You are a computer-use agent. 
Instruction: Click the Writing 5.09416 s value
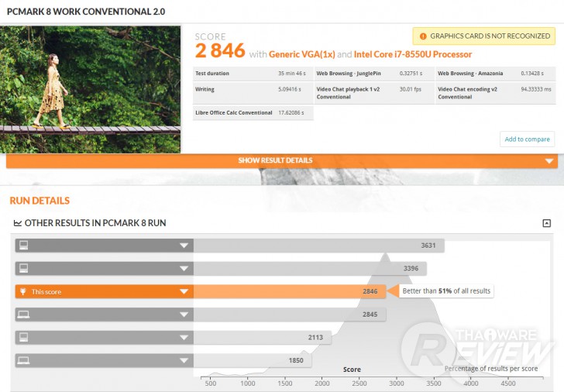point(290,89)
